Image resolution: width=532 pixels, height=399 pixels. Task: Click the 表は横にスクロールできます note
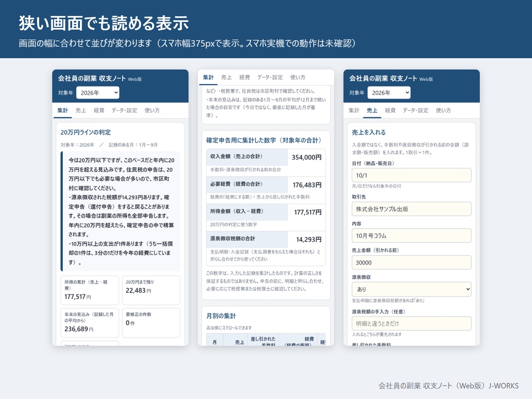[x=229, y=328]
